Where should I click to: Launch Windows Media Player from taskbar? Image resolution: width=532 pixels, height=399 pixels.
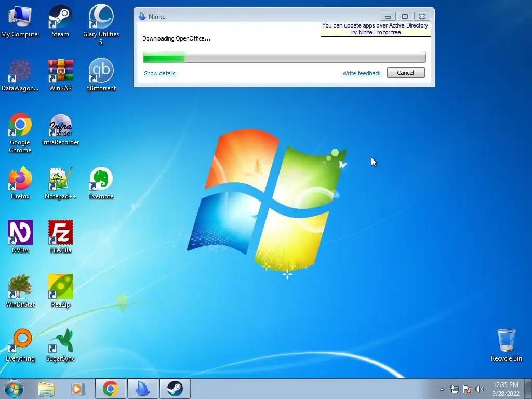tap(78, 389)
